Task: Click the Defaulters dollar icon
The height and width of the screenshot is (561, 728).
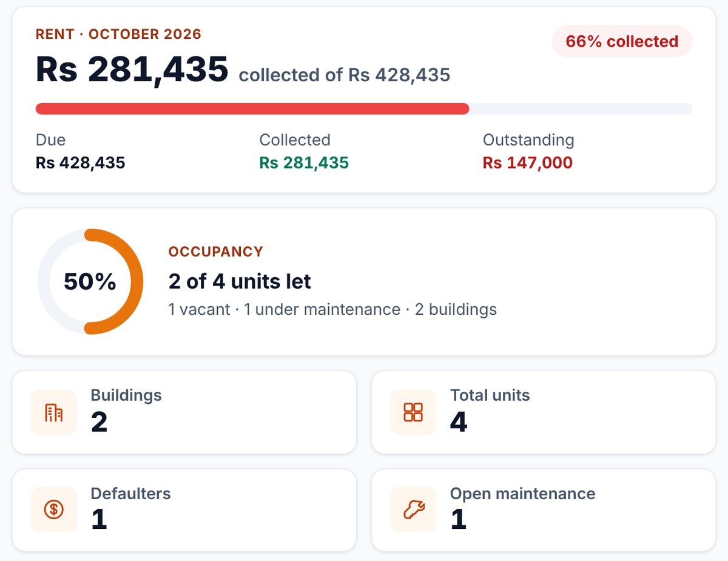Action: (54, 509)
